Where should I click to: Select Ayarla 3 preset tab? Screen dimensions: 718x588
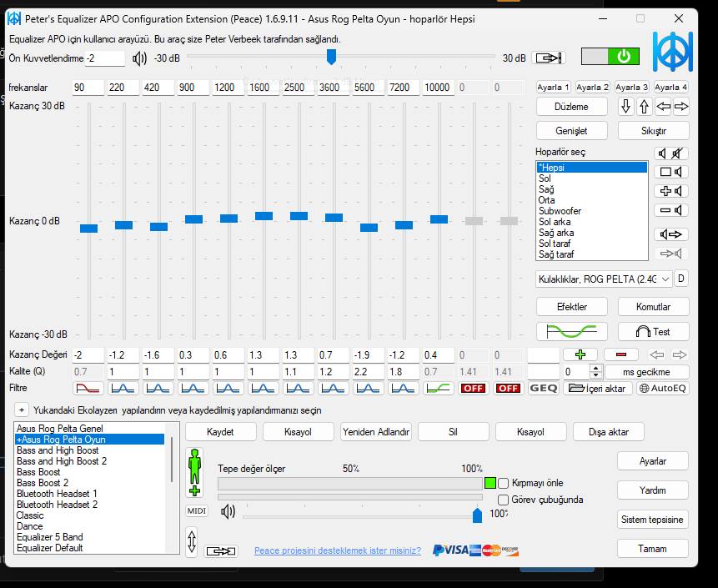click(x=631, y=87)
